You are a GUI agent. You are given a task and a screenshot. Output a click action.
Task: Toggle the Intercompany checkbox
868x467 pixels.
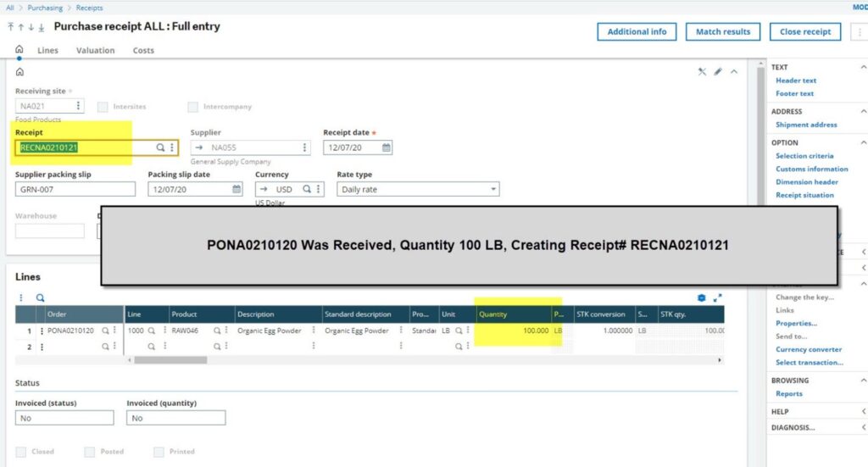click(193, 107)
